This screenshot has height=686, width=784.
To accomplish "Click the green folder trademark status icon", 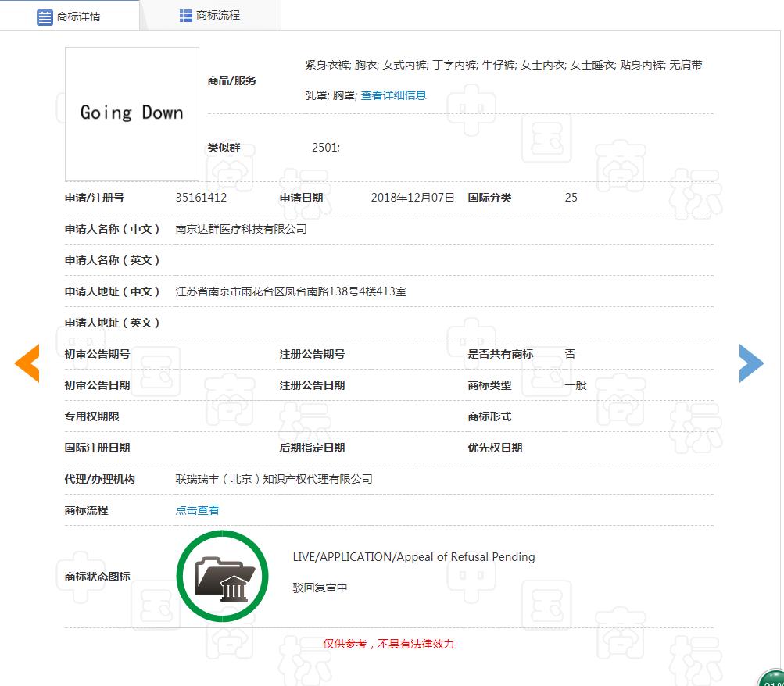I will pyautogui.click(x=222, y=575).
